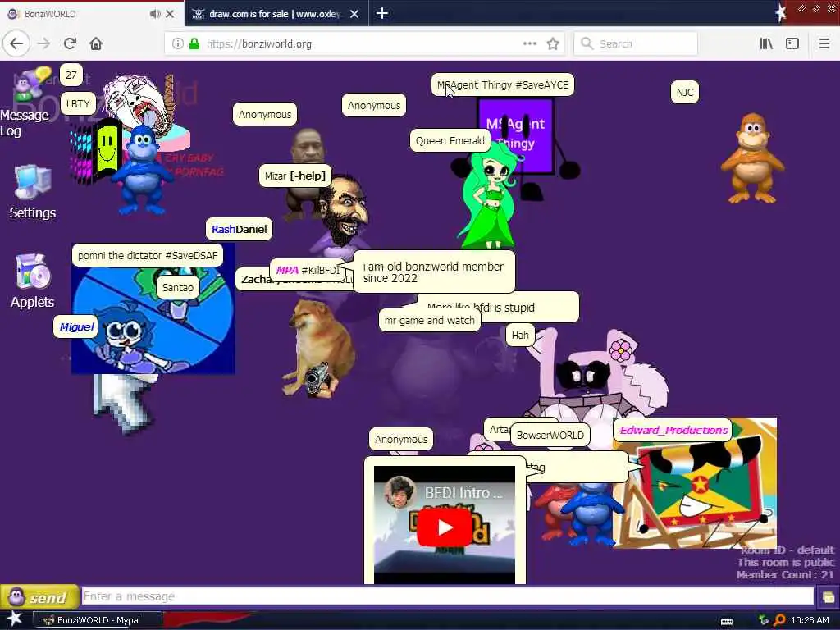Click the Queen Emerald name tag
This screenshot has height=630, width=840.
[x=450, y=141]
